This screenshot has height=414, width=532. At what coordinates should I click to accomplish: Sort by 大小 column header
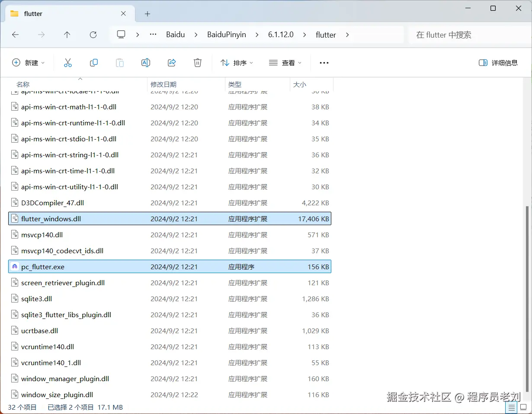tap(300, 84)
